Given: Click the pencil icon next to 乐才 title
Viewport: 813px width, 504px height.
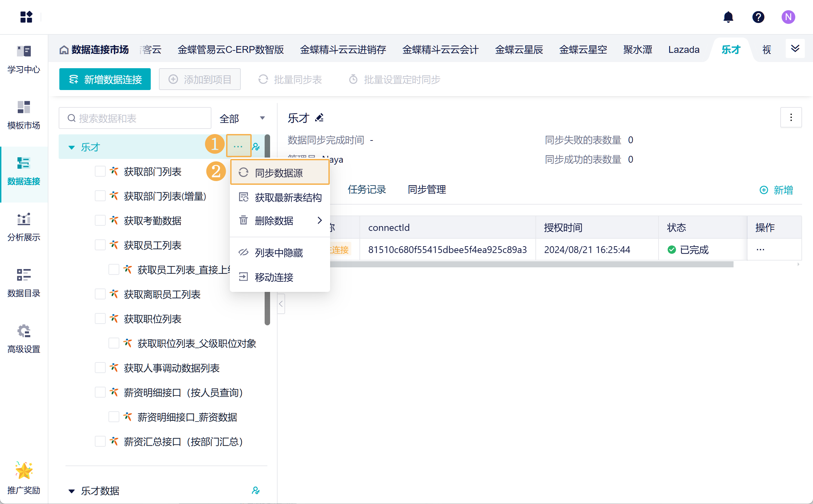Looking at the screenshot, I should point(320,118).
